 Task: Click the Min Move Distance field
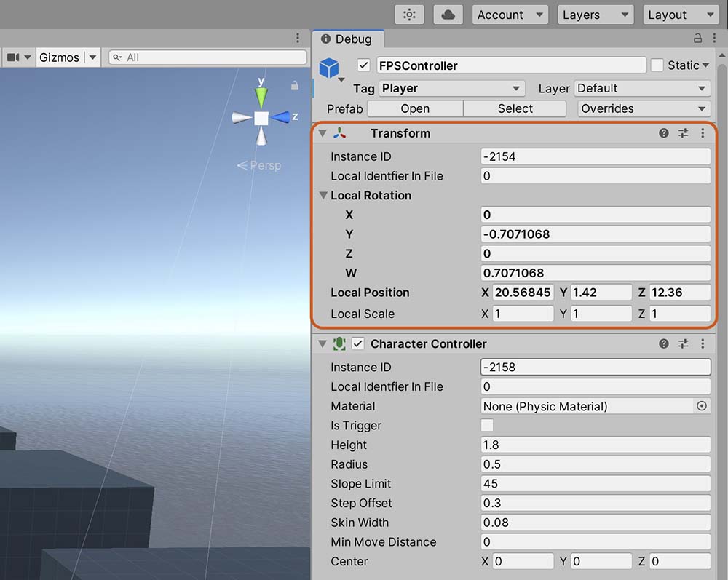pos(596,541)
